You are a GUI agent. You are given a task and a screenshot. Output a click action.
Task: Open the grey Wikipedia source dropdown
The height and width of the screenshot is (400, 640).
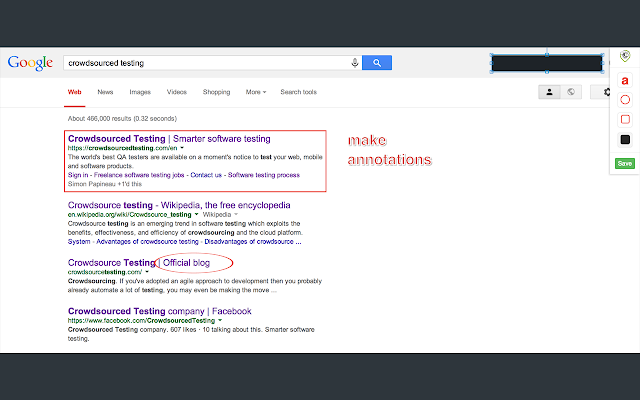coord(220,215)
